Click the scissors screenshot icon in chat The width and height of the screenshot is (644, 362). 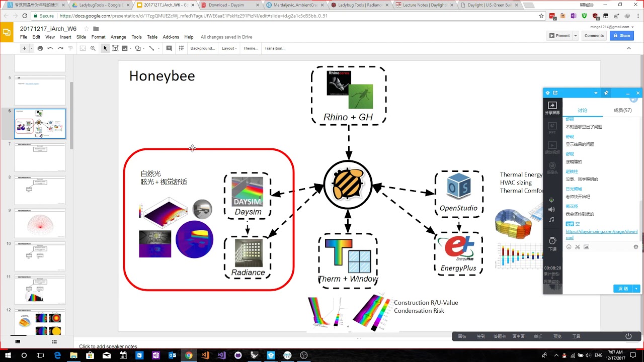pos(578,247)
